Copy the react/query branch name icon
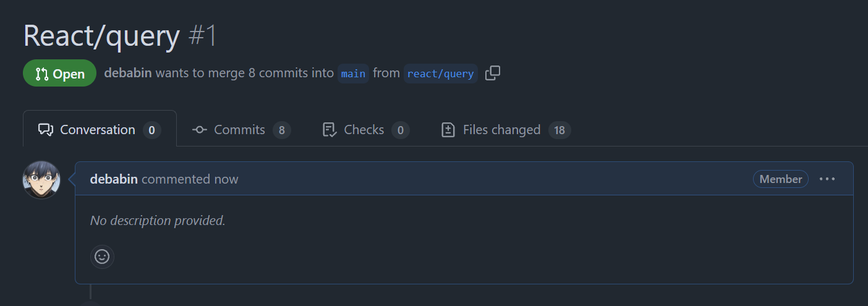868x306 pixels. click(x=493, y=73)
